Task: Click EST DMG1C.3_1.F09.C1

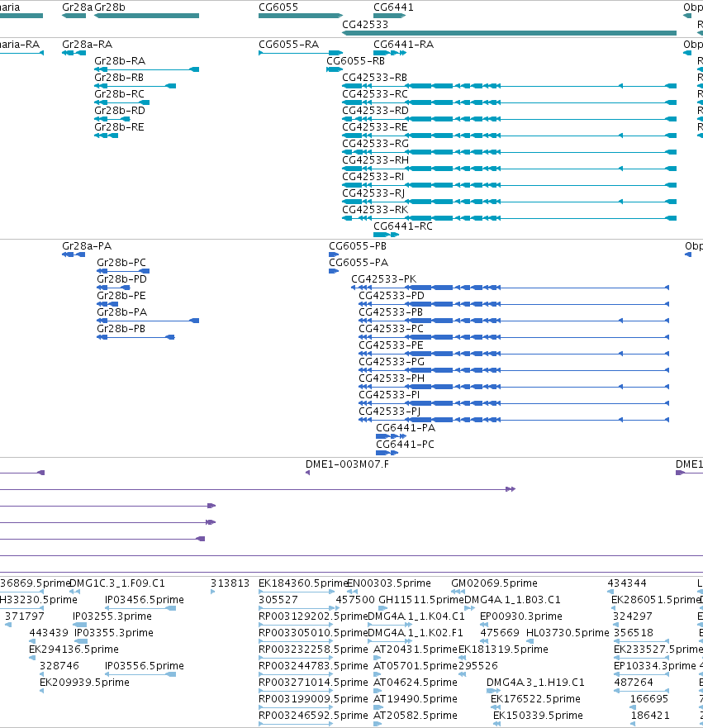Action: pos(74,592)
